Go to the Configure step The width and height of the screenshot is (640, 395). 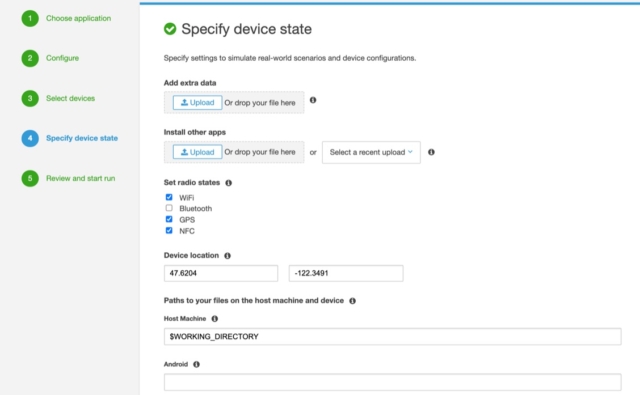[62, 58]
